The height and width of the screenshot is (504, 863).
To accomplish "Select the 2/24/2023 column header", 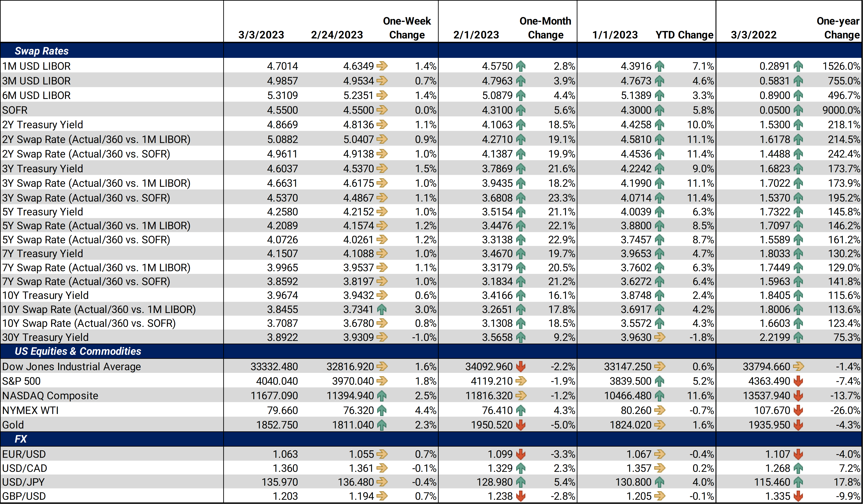I will point(337,35).
